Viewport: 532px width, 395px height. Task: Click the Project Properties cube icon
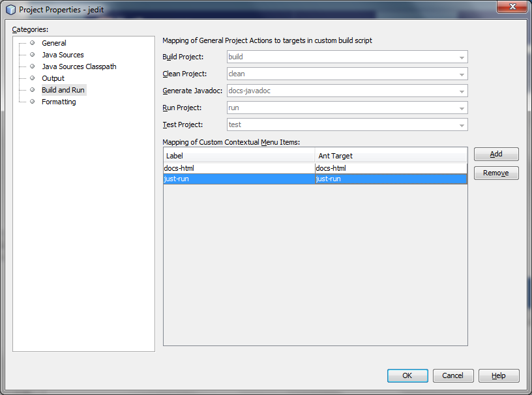[11, 10]
